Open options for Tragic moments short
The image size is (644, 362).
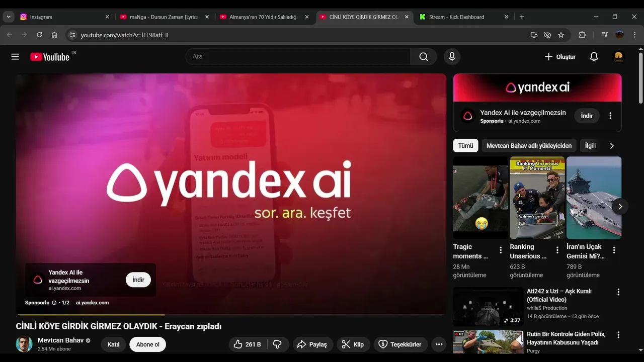[x=501, y=250]
